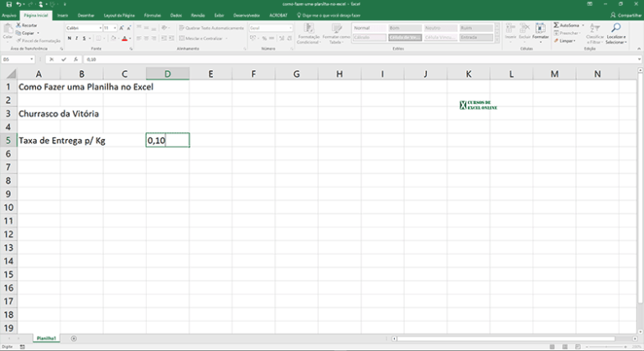Toggle underline formatting (S)
This screenshot has width=644, height=351.
[x=84, y=39]
